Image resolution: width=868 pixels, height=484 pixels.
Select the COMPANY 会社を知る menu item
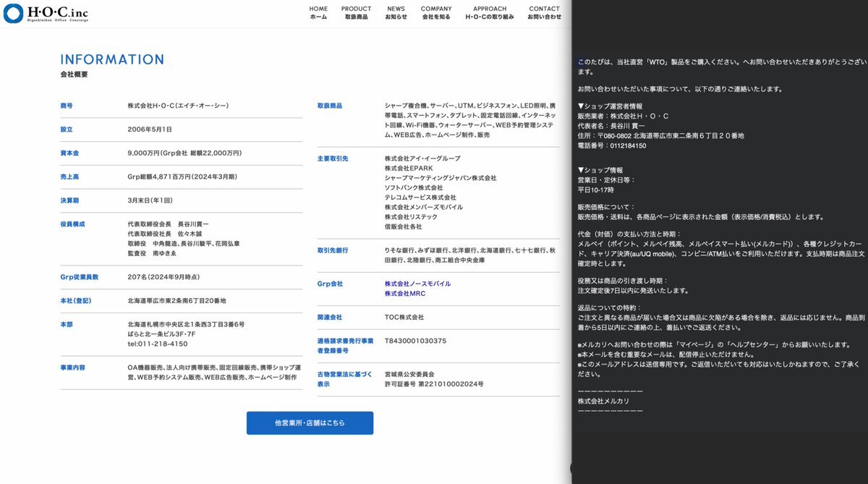436,13
